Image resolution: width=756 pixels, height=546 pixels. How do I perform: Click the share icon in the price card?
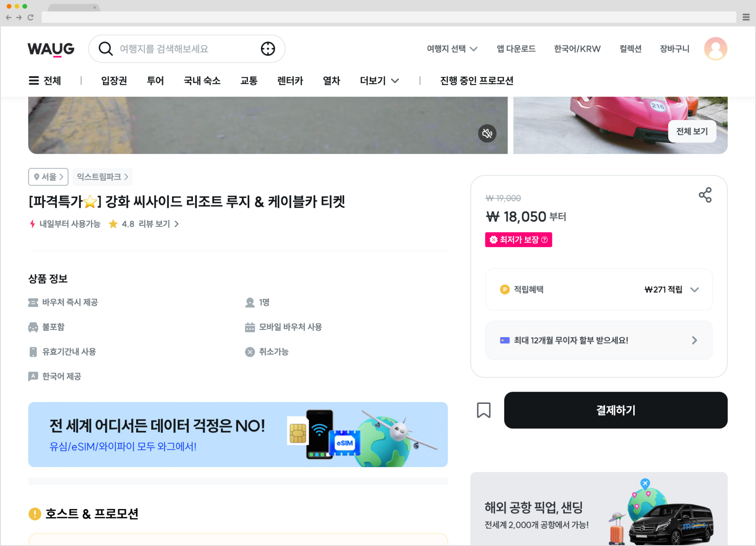[x=705, y=195]
